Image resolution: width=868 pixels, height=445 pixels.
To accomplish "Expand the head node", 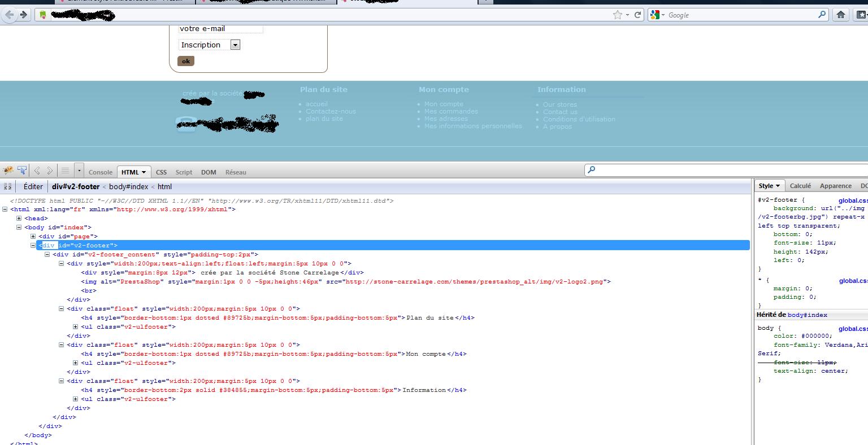I will click(19, 219).
